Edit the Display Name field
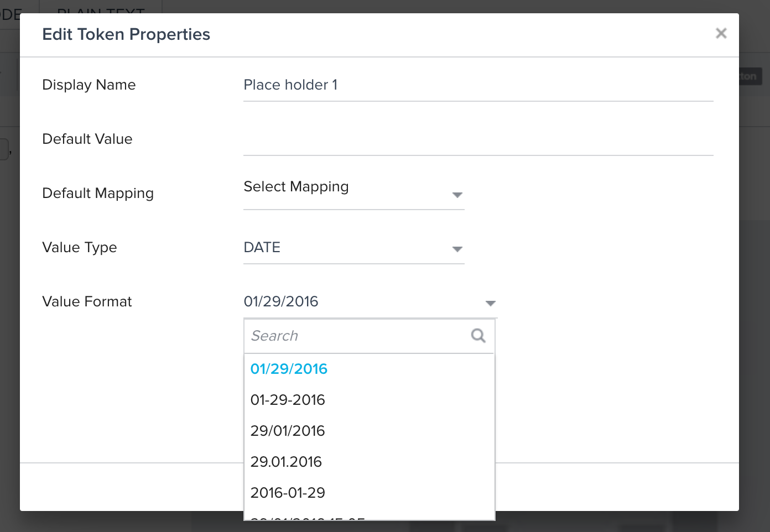 coord(478,85)
